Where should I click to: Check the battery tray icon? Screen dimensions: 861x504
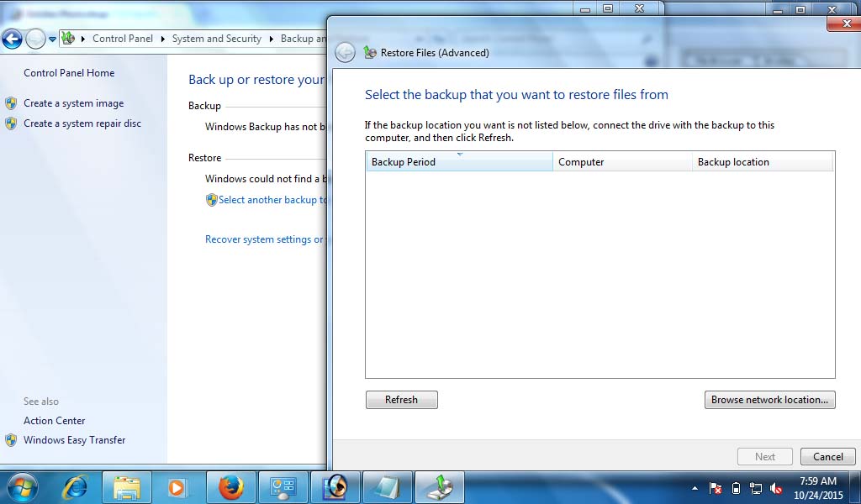[x=737, y=487]
